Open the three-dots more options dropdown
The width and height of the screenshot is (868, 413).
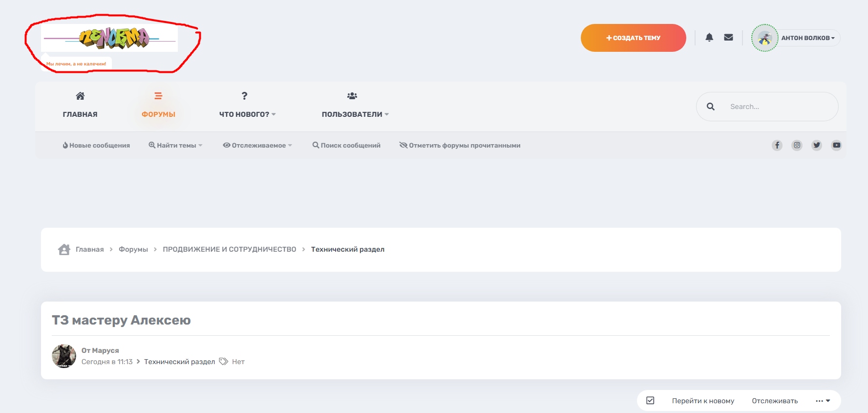point(823,401)
